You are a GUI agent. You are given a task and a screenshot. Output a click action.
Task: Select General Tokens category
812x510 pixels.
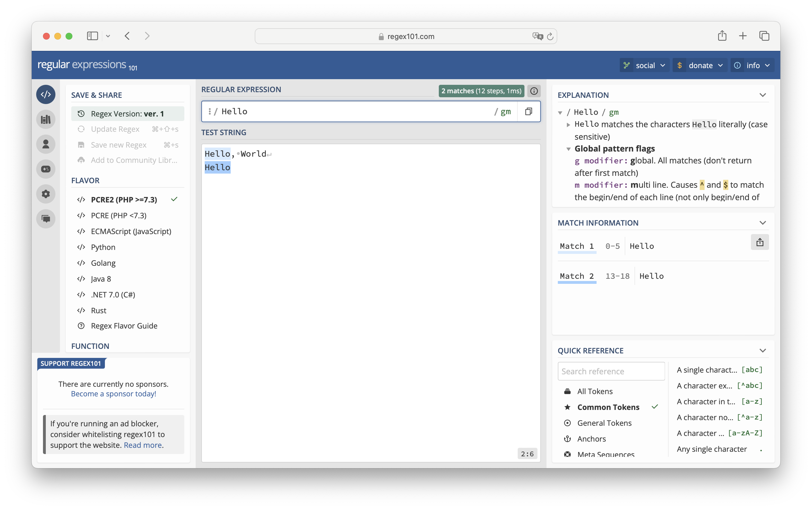click(604, 423)
